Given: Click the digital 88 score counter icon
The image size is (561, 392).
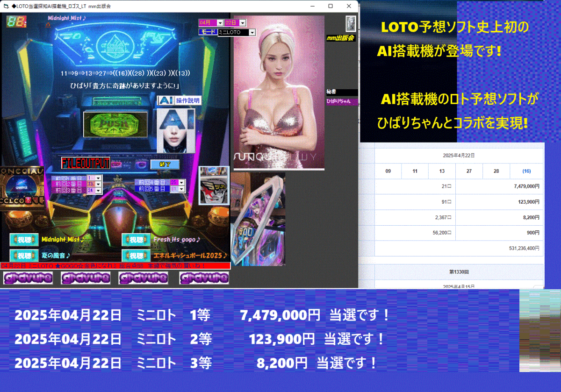Looking at the screenshot, I should pos(16,21).
